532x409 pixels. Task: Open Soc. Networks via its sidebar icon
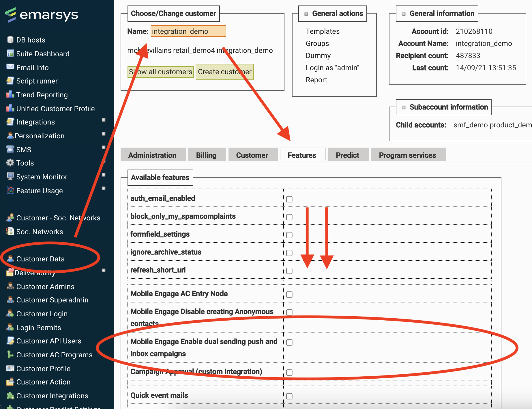[x=10, y=231]
